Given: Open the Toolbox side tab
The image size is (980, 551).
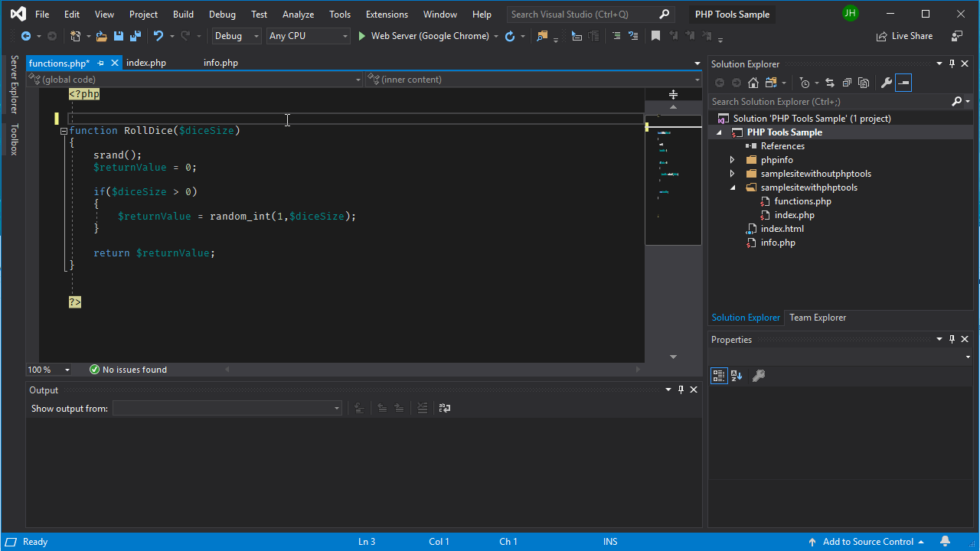Looking at the screenshot, I should 14,139.
